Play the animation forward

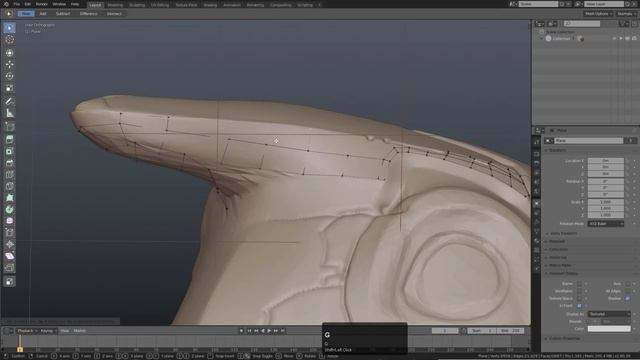(269, 331)
